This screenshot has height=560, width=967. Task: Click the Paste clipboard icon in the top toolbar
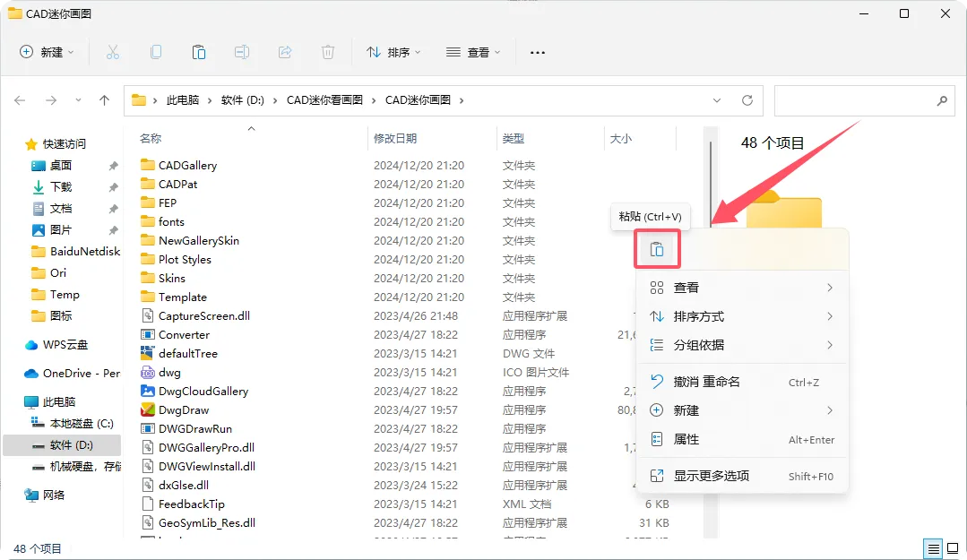(199, 53)
